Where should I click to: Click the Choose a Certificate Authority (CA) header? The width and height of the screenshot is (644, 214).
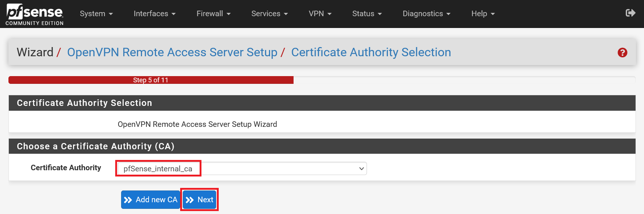tap(322, 146)
